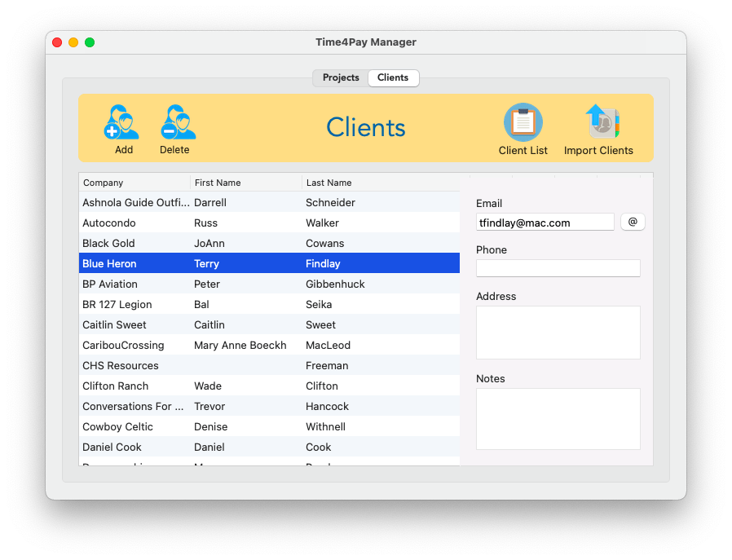732x560 pixels.
Task: Click the Import Clients icon
Action: (602, 121)
